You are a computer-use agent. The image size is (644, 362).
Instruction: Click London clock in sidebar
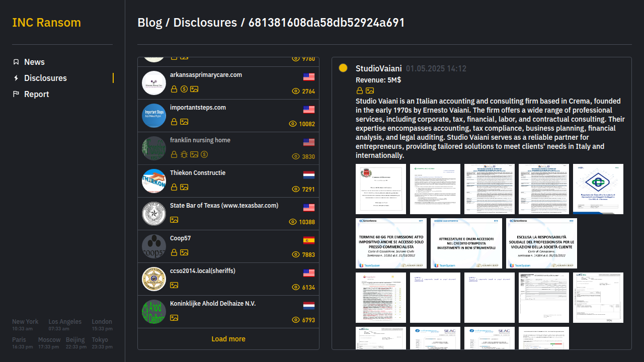(102, 325)
